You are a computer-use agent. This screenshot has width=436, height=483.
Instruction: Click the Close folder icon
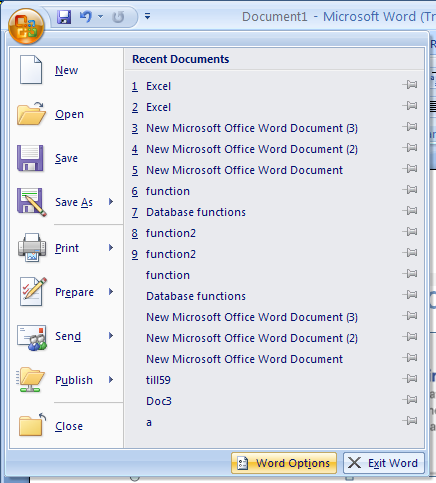32,424
